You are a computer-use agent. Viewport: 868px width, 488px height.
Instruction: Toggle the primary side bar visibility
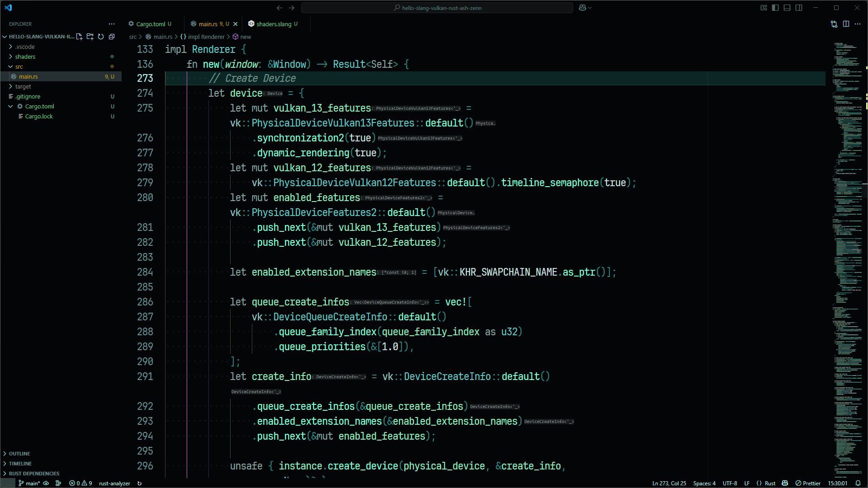[775, 8]
